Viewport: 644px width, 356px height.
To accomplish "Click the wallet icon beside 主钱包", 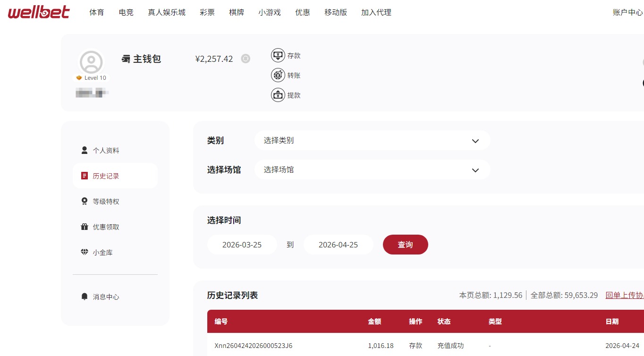I will pyautogui.click(x=126, y=59).
